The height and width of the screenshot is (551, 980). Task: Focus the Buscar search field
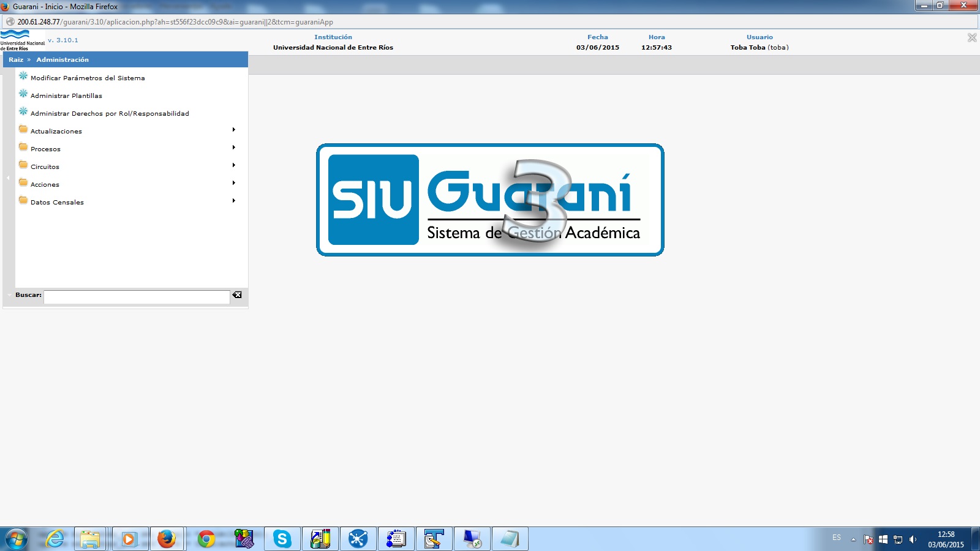(137, 297)
